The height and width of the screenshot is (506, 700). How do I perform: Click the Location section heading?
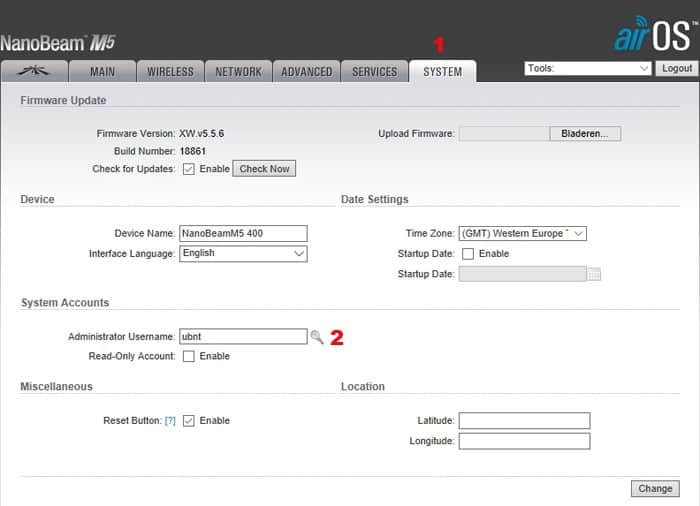tap(363, 386)
